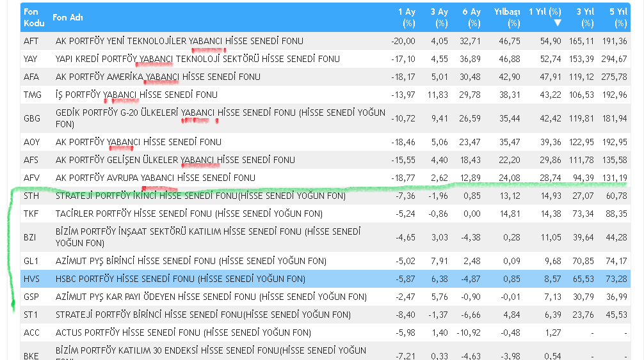
Task: Select fund code YAY
Action: [x=30, y=59]
